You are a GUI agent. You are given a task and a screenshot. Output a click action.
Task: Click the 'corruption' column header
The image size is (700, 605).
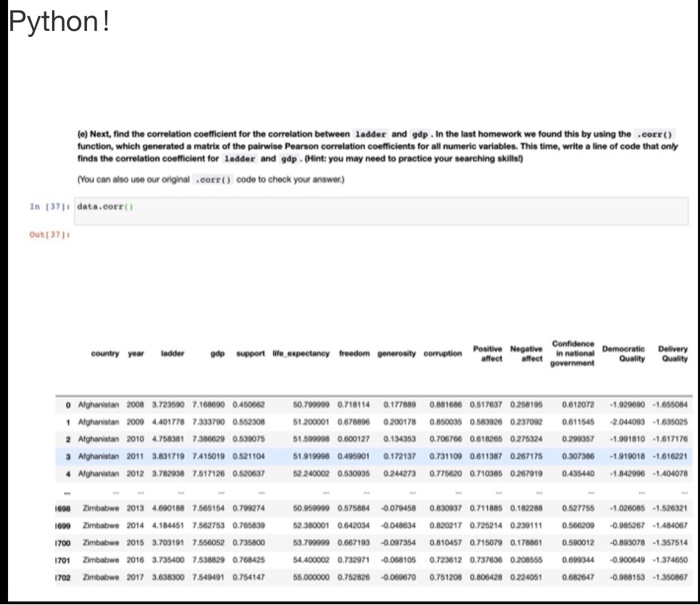coord(442,354)
